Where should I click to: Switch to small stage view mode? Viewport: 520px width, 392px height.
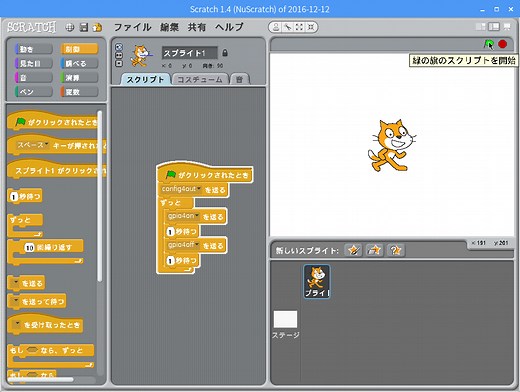(481, 27)
